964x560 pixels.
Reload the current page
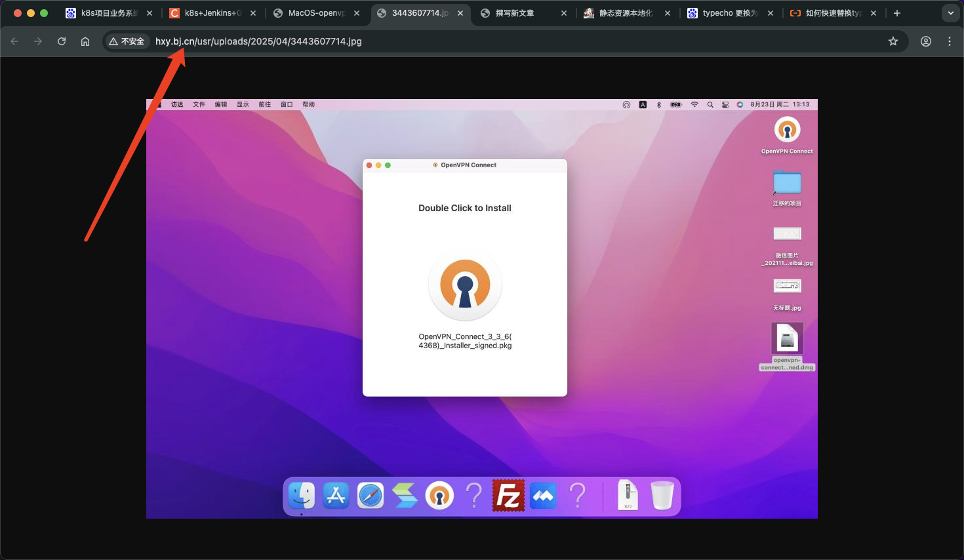[x=62, y=41]
